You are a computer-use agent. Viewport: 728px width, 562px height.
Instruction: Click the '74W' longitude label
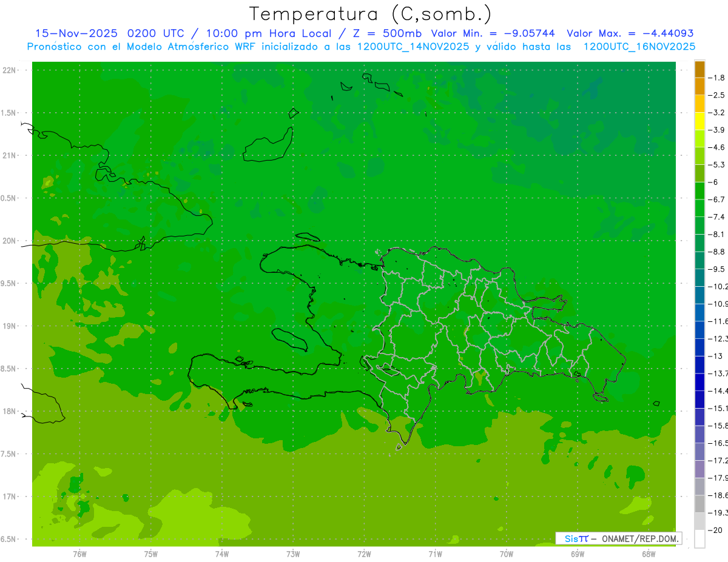coord(222,554)
